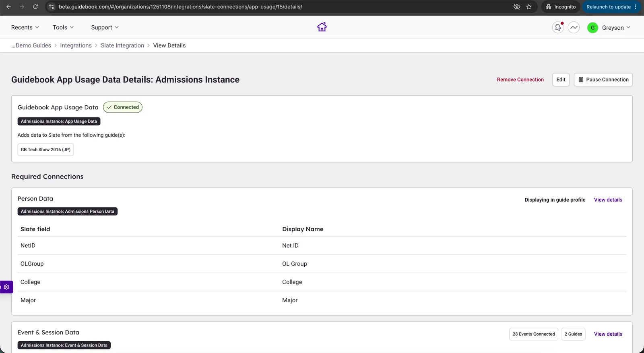
Task: Open the activity trend icon
Action: 574,27
